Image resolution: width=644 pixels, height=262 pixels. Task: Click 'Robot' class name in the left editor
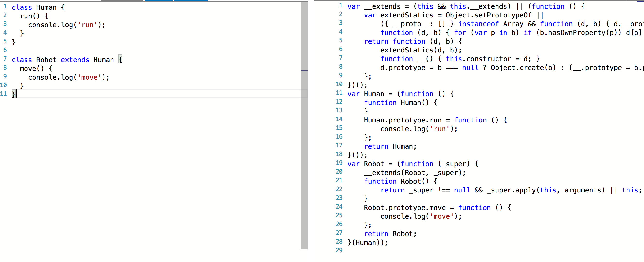[46, 60]
